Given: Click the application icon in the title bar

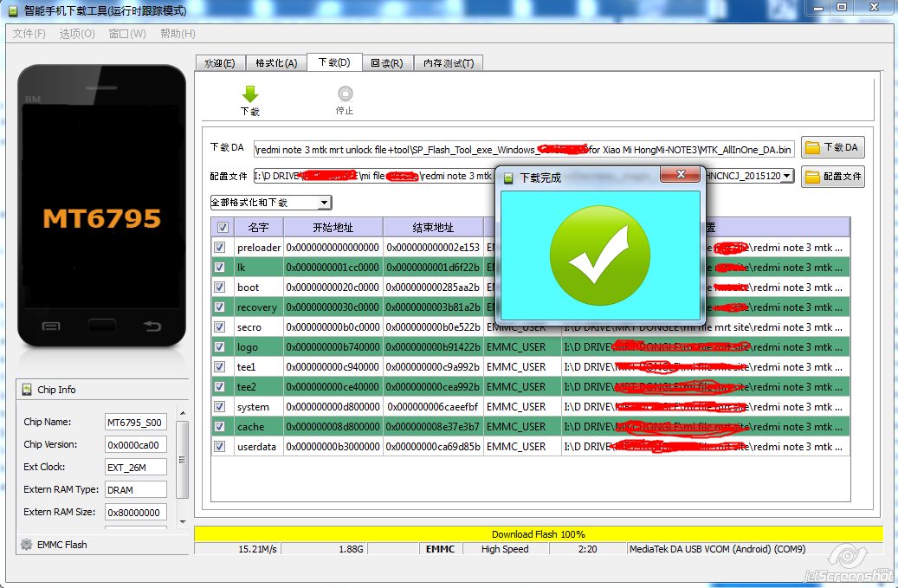Looking at the screenshot, I should click(x=12, y=10).
